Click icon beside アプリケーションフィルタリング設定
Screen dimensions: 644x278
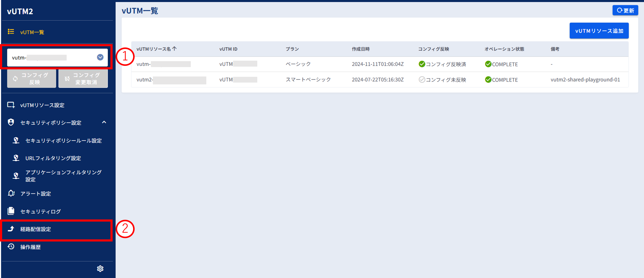[16, 176]
